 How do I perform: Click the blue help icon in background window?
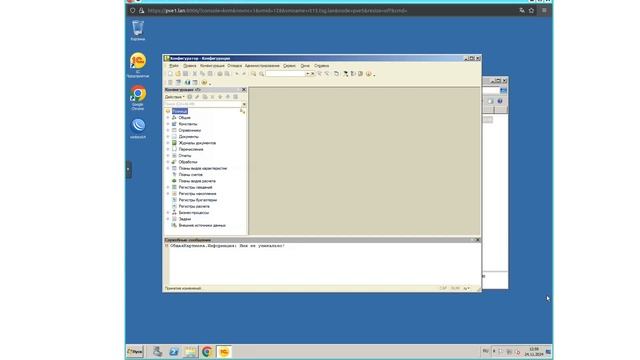pos(500,101)
